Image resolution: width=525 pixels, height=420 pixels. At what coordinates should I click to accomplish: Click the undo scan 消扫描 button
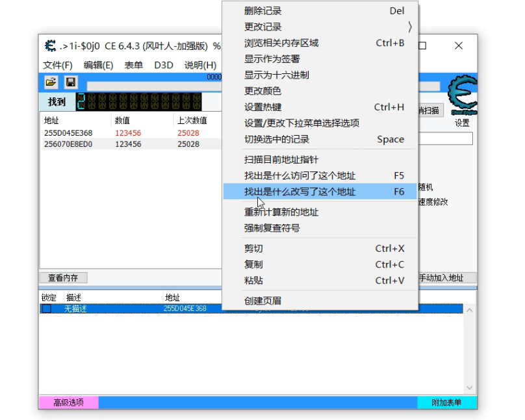431,110
